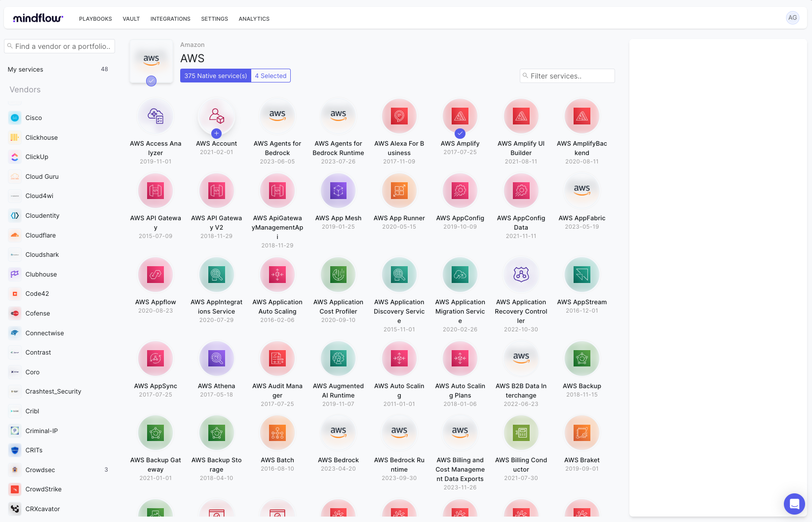This screenshot has height=522, width=812.
Task: Select the AWS Appflow icon
Action: pos(155,275)
